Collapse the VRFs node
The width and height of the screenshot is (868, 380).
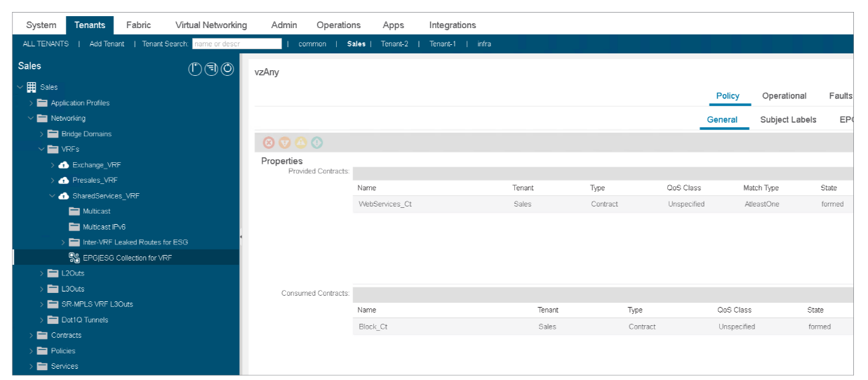(x=41, y=149)
